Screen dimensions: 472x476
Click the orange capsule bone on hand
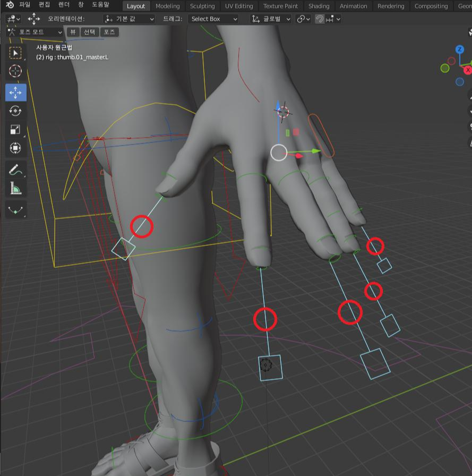point(321,135)
